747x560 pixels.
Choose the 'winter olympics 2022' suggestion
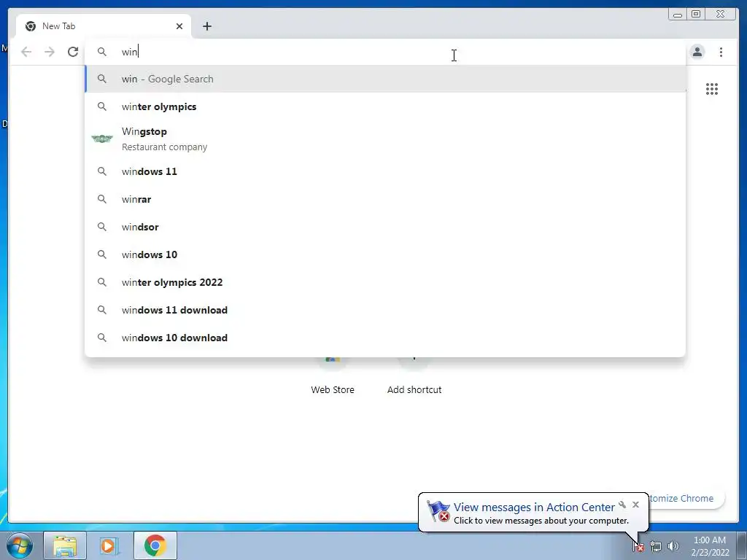point(385,282)
